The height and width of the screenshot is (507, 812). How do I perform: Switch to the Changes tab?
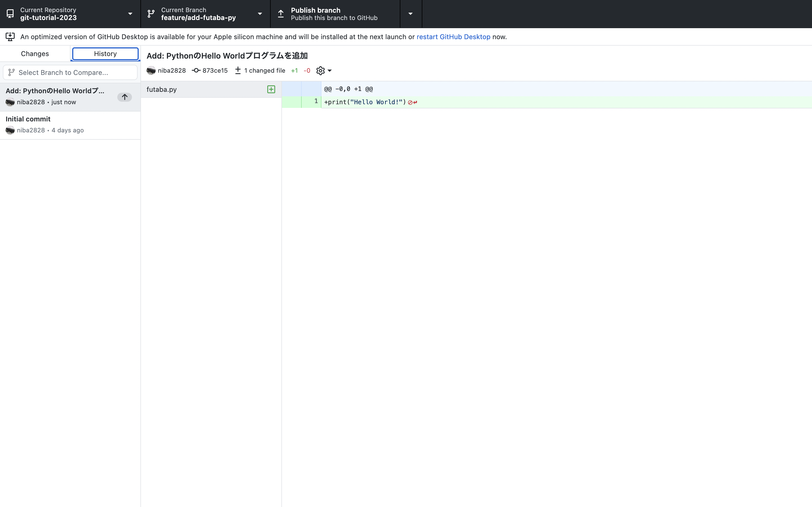click(35, 54)
